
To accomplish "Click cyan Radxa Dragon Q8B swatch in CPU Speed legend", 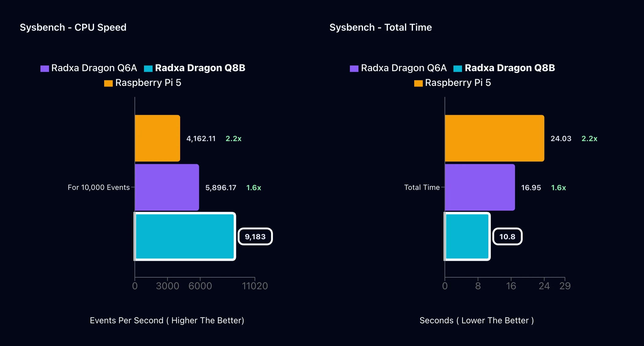I will (148, 68).
